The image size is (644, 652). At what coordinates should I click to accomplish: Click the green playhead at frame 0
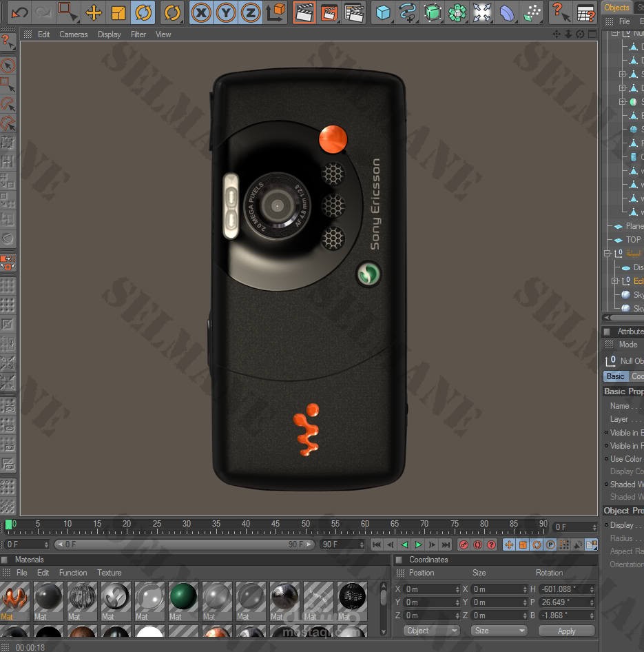click(x=8, y=524)
